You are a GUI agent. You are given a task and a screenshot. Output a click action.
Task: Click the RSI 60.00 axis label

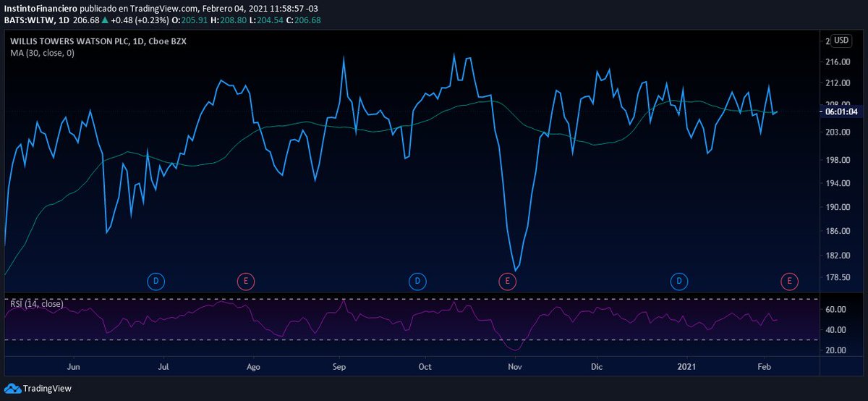(835, 310)
